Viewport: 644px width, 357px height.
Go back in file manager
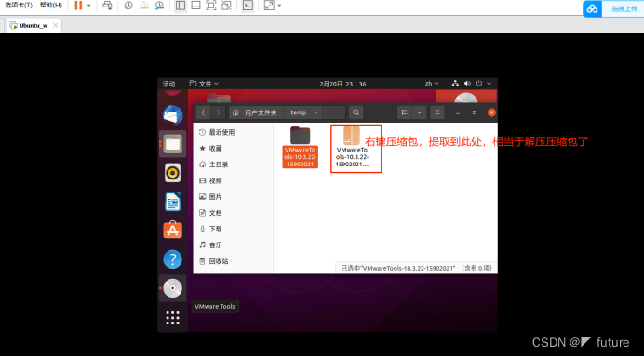pyautogui.click(x=203, y=112)
